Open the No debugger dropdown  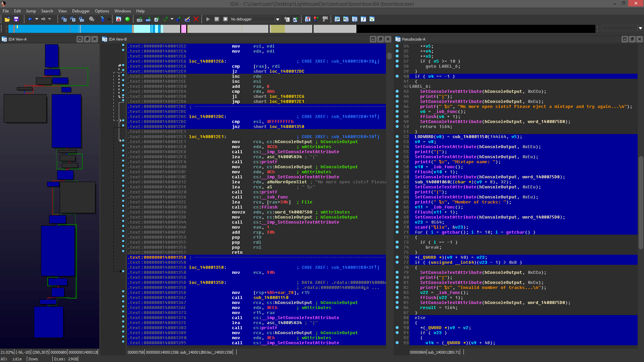coord(278,19)
